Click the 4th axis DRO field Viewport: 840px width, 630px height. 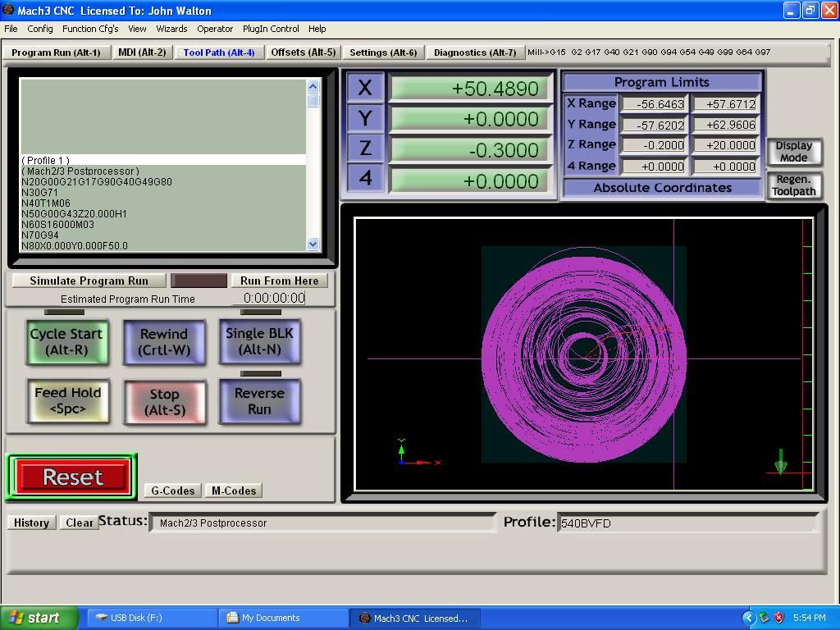469,181
